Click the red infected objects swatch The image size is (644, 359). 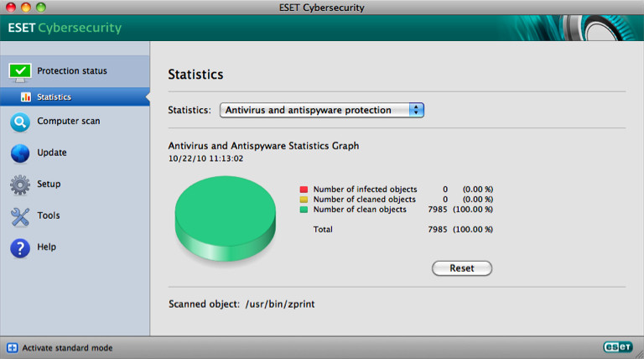coord(304,190)
